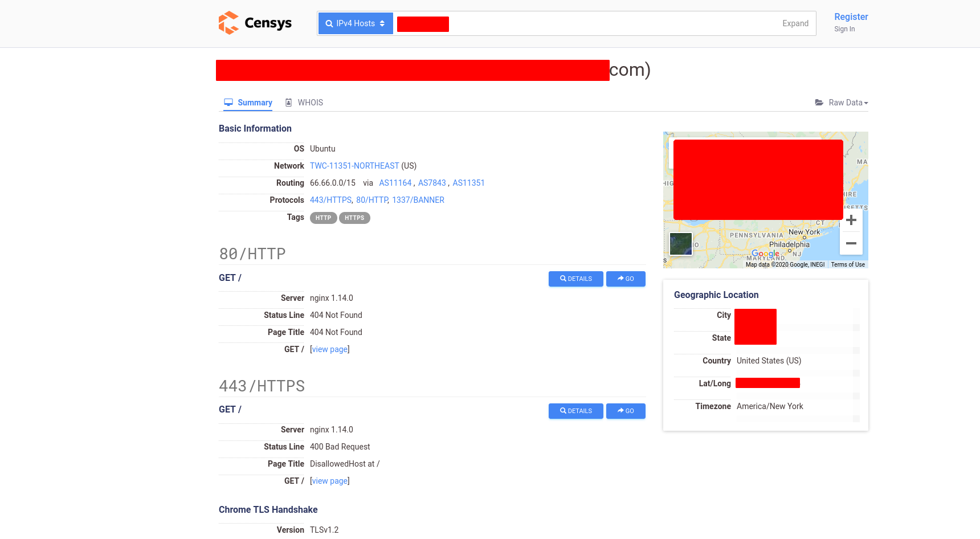
Task: Switch to the WHOIS tab
Action: 304,103
